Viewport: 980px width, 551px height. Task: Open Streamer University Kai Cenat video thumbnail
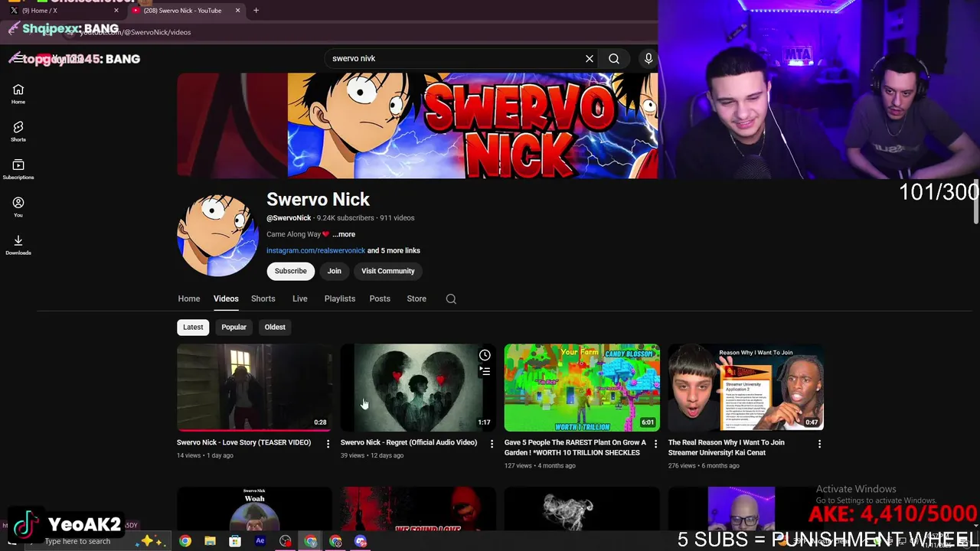coord(746,387)
